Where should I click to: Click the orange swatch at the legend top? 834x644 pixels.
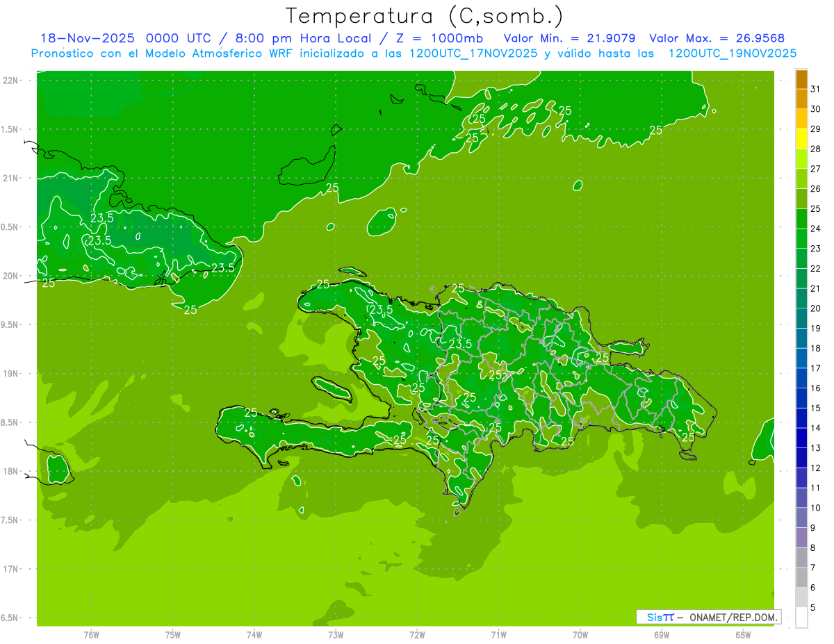click(x=801, y=81)
